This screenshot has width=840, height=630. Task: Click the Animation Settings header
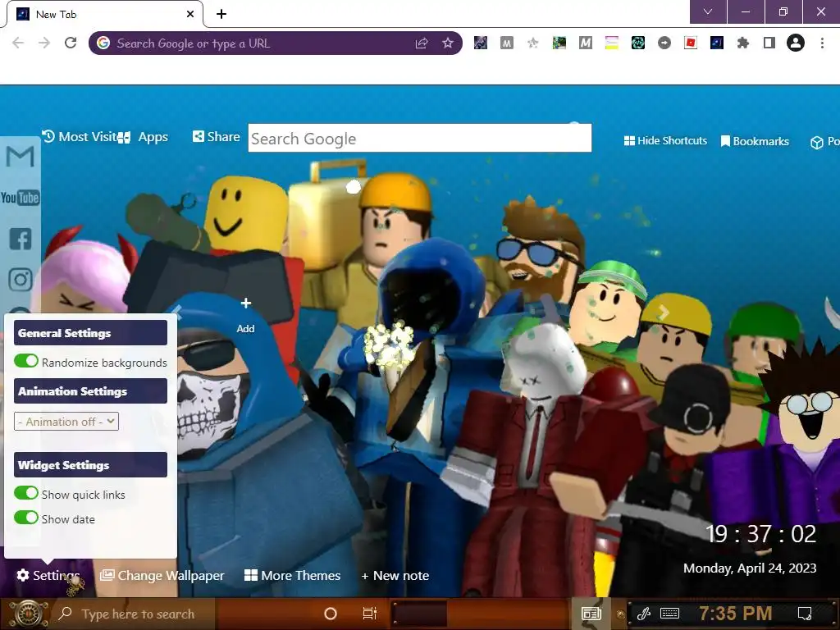pos(90,391)
